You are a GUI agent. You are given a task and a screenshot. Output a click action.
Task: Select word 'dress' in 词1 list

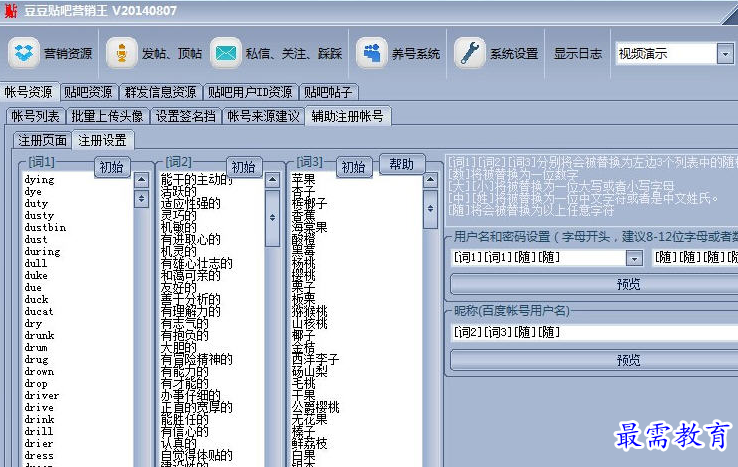coord(39,455)
